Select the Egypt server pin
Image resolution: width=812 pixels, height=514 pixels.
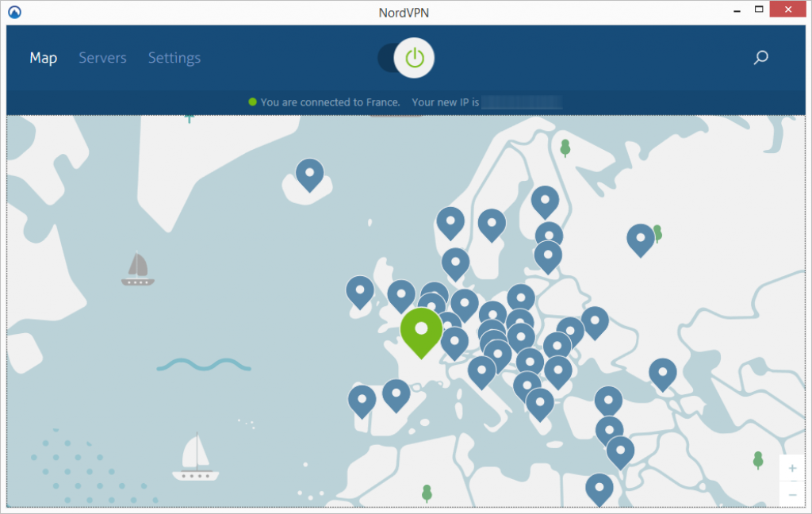tap(599, 490)
